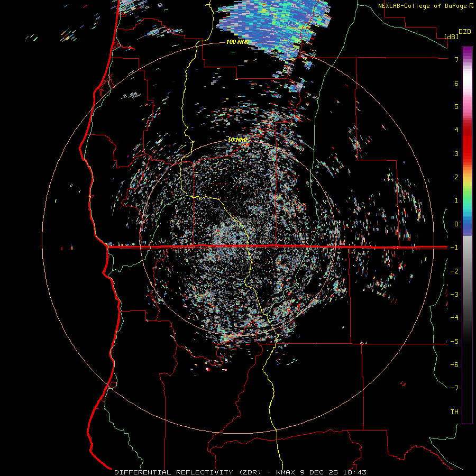476x476 pixels.
Task: Click the 4 value on the scale
Action: (x=456, y=130)
